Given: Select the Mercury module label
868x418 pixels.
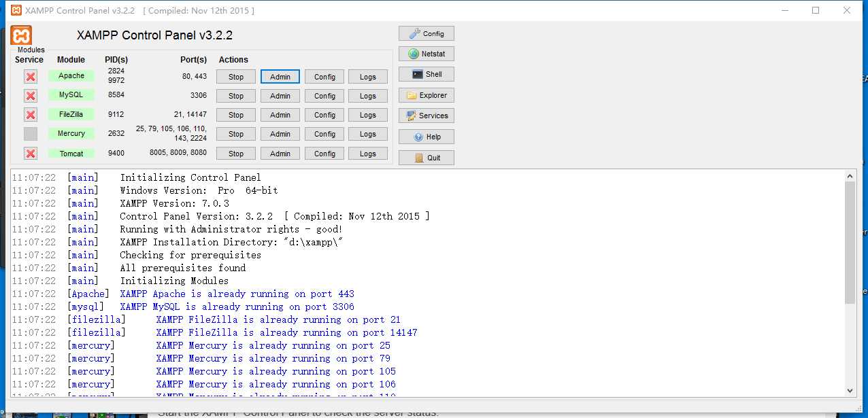Looking at the screenshot, I should coord(71,133).
